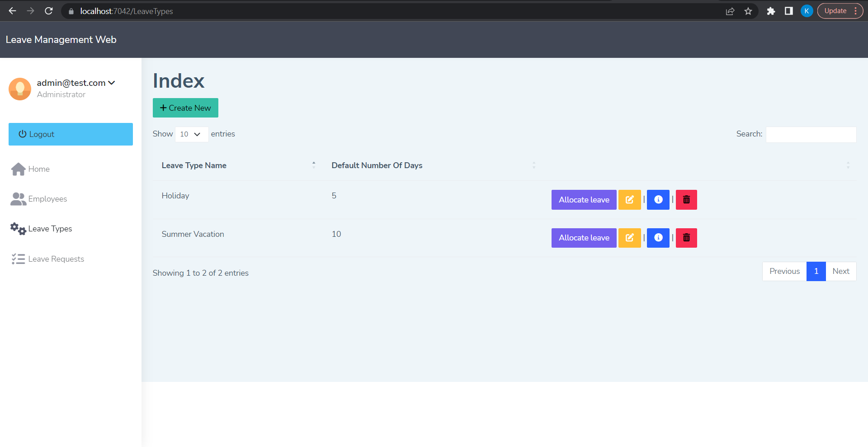Open the Show entries count dropdown

coord(191,134)
